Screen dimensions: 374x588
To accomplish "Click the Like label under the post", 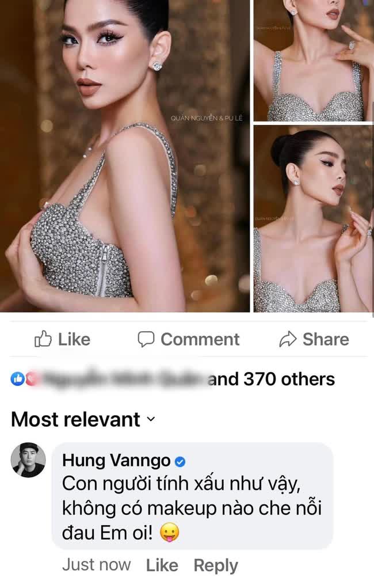I will (x=74, y=339).
